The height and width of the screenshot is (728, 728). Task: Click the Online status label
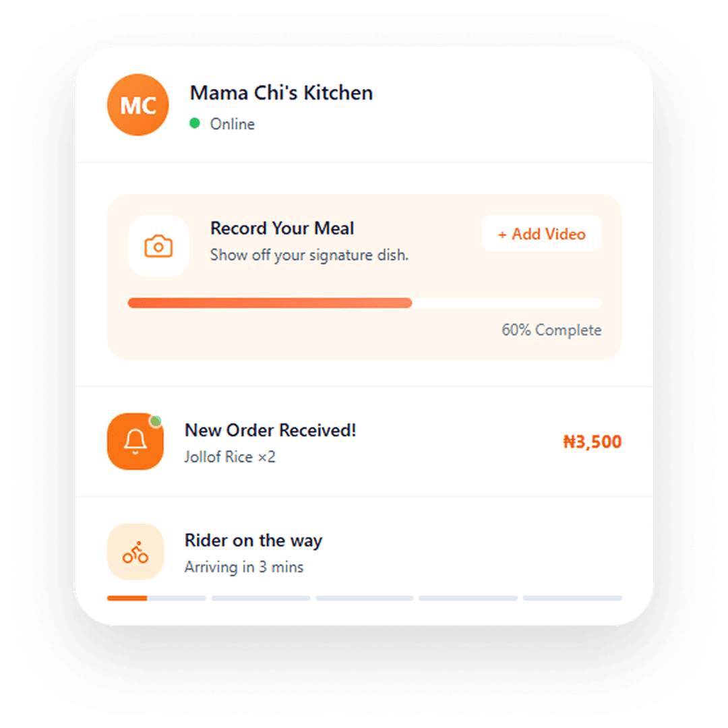pos(232,124)
